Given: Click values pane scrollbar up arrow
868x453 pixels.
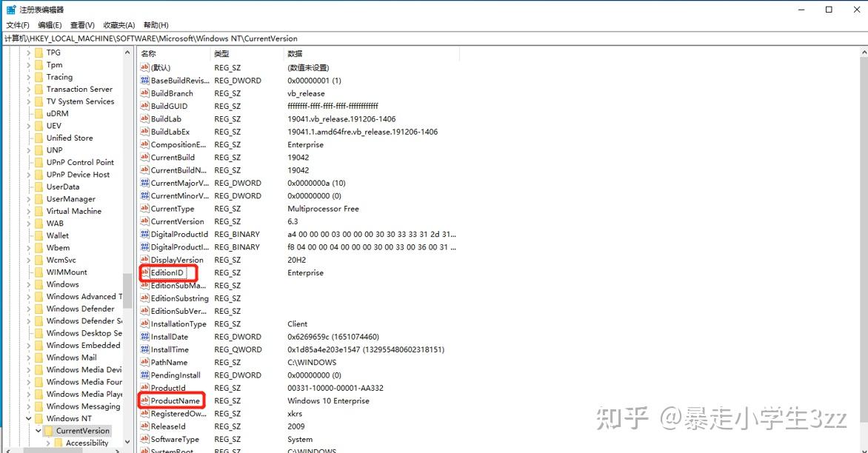Looking at the screenshot, I should 864,53.
